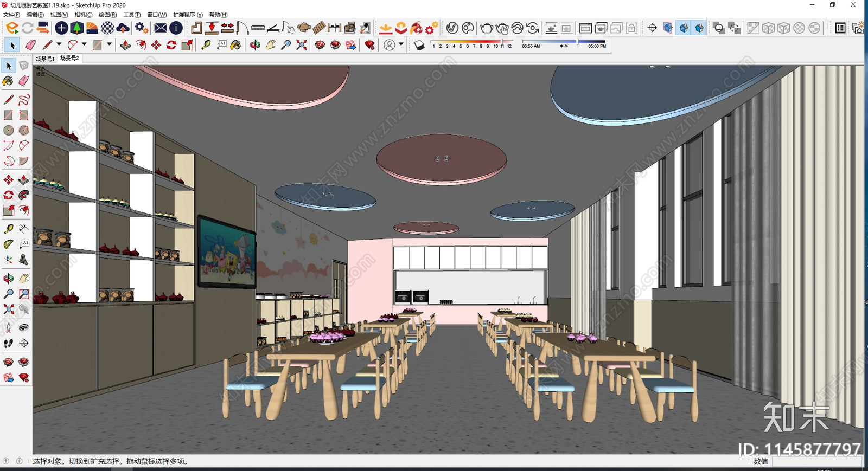Open the 视图(V) menu
Image resolution: width=868 pixels, height=471 pixels.
click(x=59, y=15)
